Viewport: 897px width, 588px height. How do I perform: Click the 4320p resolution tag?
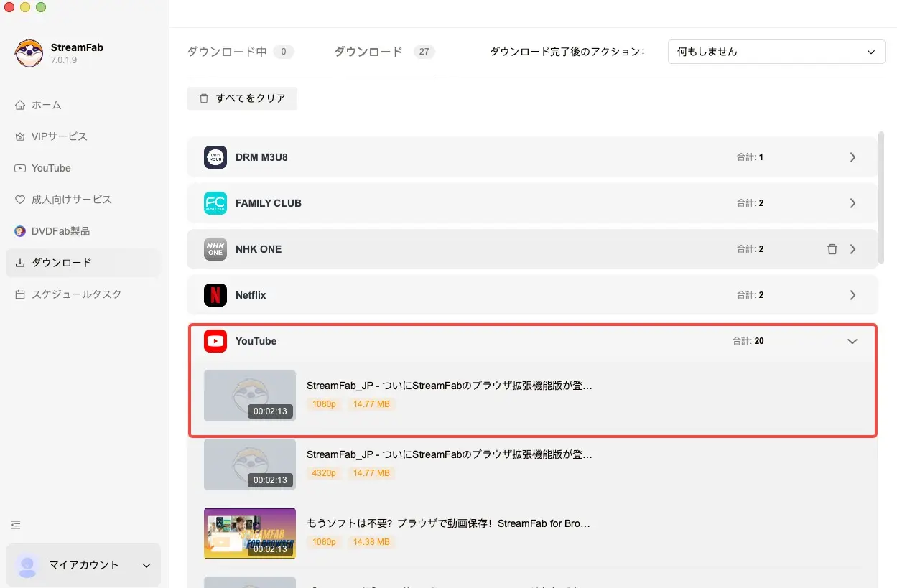[x=325, y=473]
